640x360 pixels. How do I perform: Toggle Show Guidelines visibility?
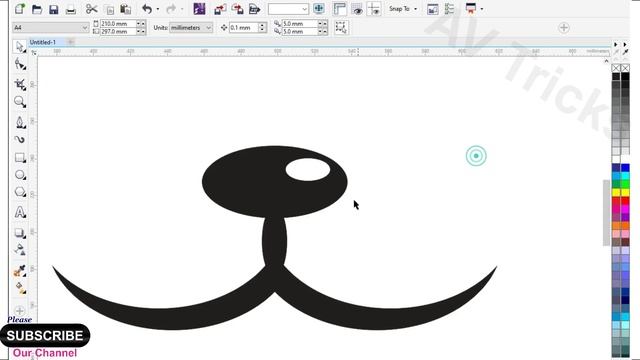[x=374, y=9]
